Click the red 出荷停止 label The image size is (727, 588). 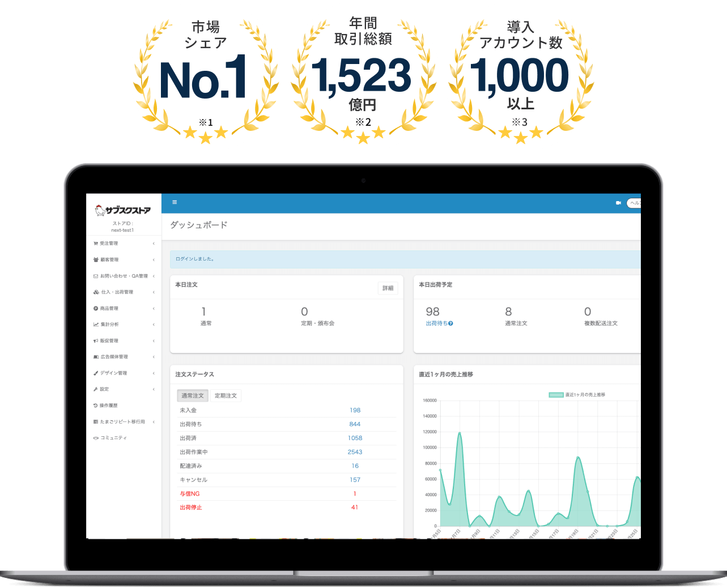pos(191,508)
